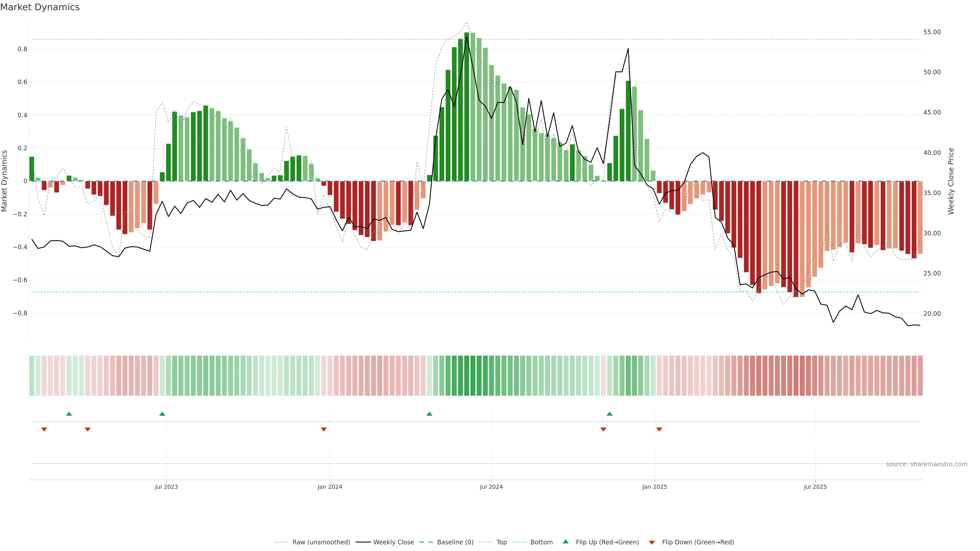Click the first green flip-up marker

pyautogui.click(x=69, y=414)
